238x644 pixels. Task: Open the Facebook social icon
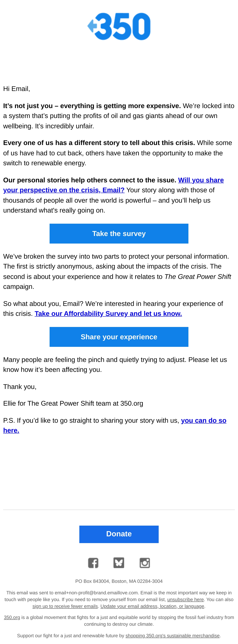(x=93, y=563)
